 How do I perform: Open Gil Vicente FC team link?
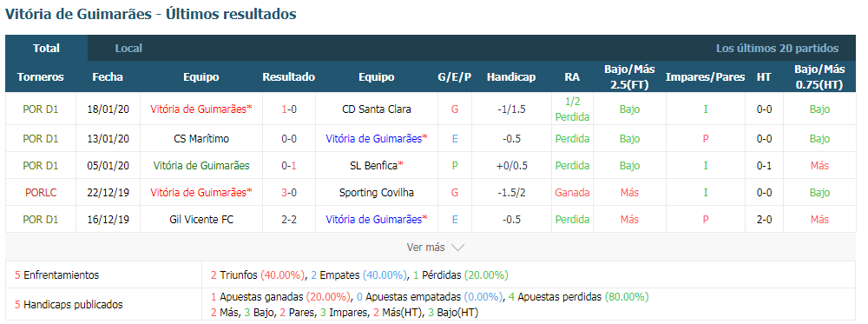[201, 220]
